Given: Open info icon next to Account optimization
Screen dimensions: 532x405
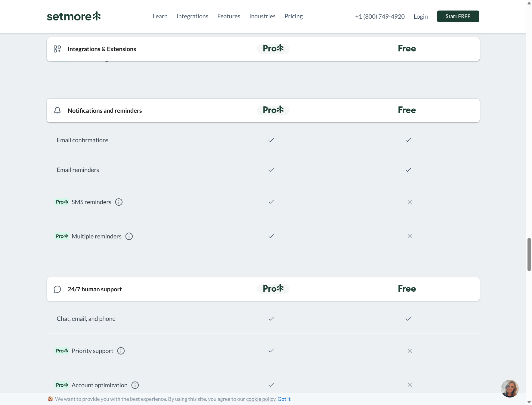Looking at the screenshot, I should point(135,385).
